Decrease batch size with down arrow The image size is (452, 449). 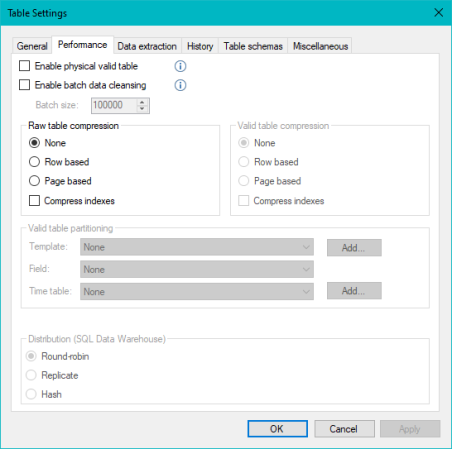click(x=142, y=109)
